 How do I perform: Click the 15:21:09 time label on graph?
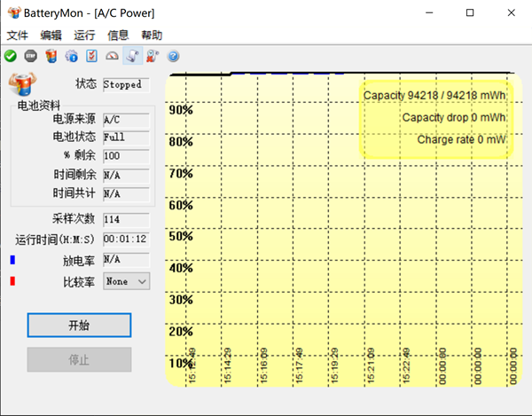coord(371,365)
